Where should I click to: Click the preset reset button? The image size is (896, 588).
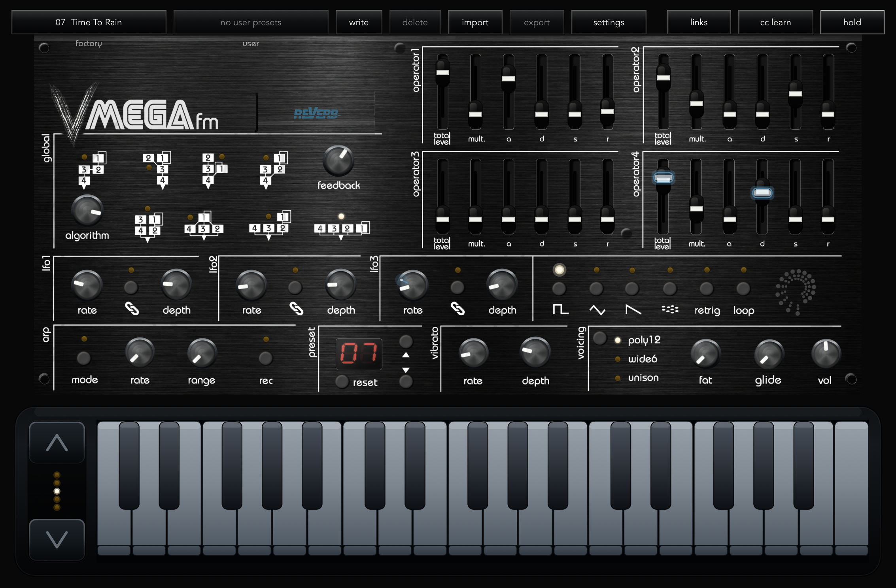click(x=342, y=381)
